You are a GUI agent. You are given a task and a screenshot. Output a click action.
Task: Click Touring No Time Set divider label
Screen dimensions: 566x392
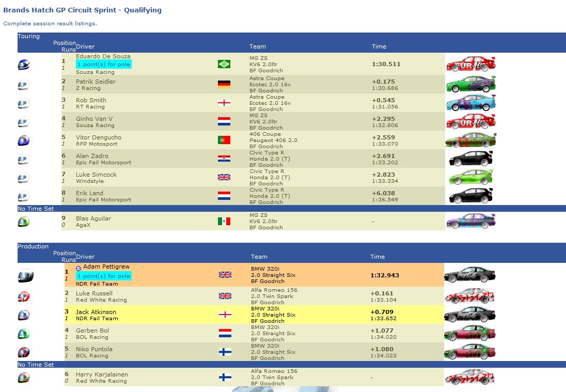(36, 209)
